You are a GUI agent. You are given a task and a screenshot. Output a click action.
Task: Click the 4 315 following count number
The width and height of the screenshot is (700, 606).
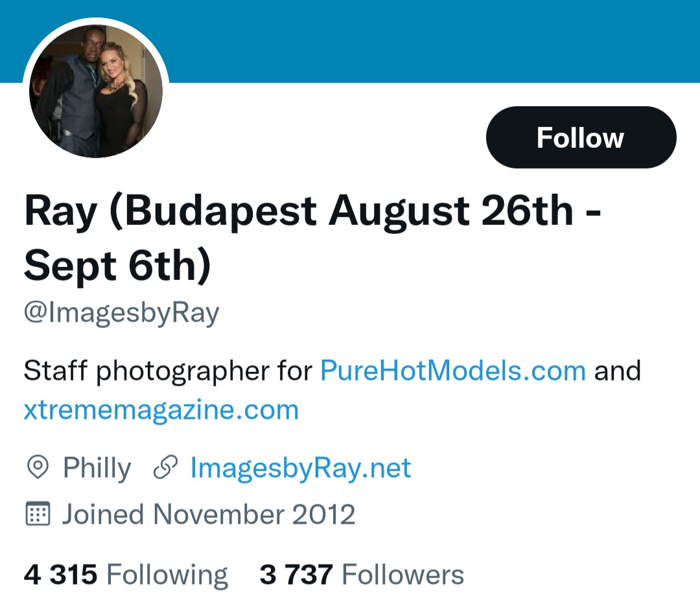click(60, 575)
